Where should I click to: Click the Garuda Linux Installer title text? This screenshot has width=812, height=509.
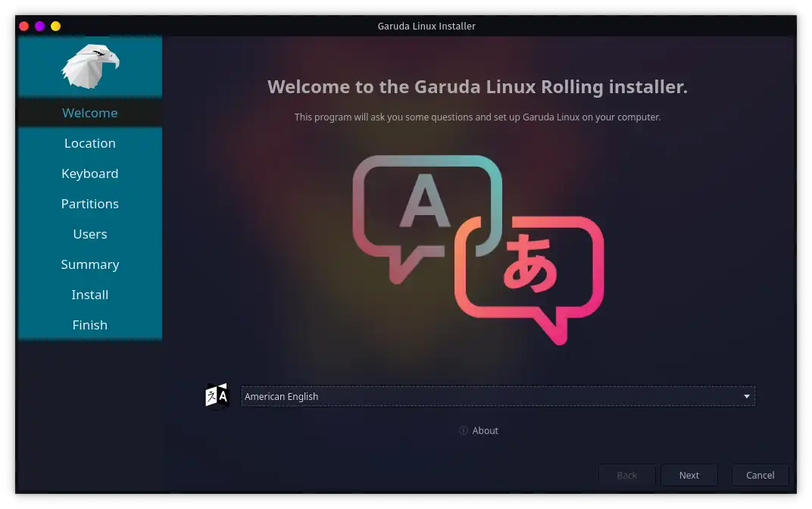(426, 26)
